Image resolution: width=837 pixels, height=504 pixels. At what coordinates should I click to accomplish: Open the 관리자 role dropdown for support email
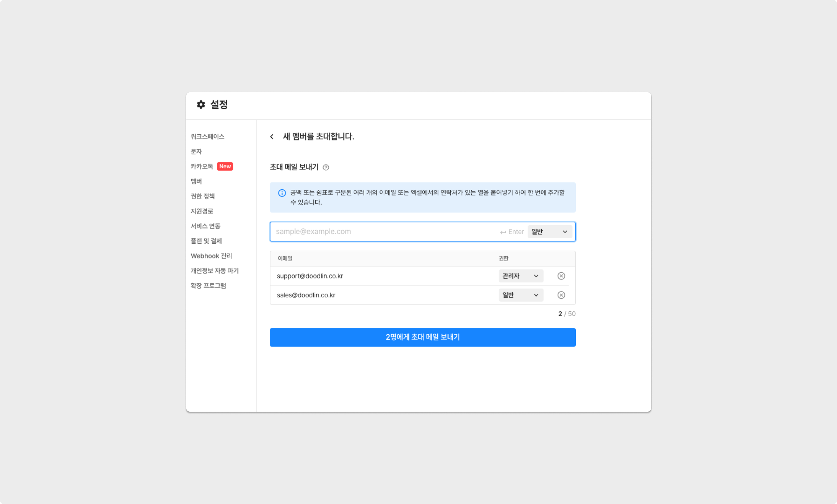[x=520, y=276]
